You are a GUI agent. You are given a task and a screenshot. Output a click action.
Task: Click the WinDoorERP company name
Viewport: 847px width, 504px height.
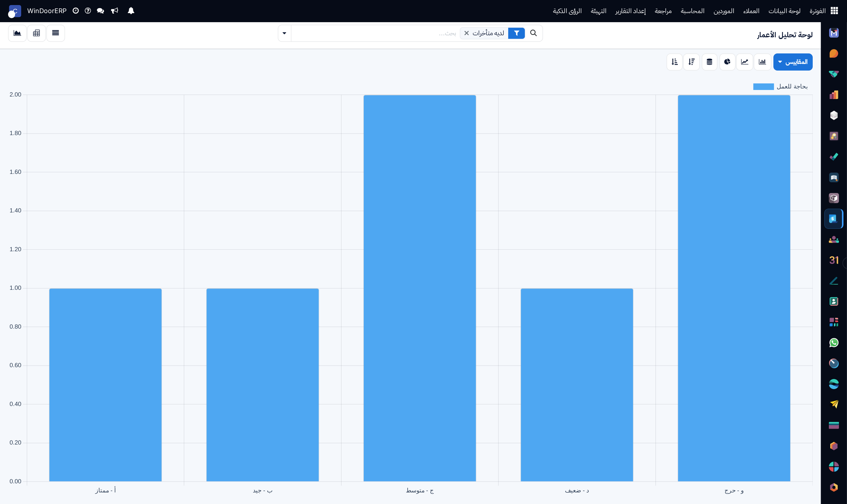47,11
